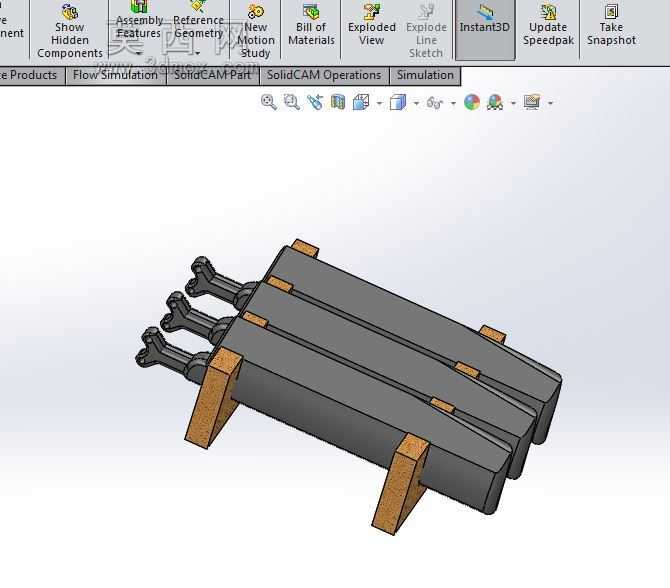
Task: Create an Exploded View
Action: (x=371, y=26)
